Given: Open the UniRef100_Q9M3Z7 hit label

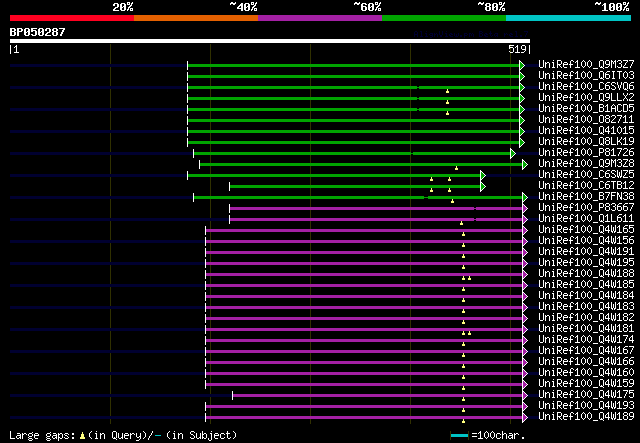Looking at the screenshot, I should click(x=586, y=65).
